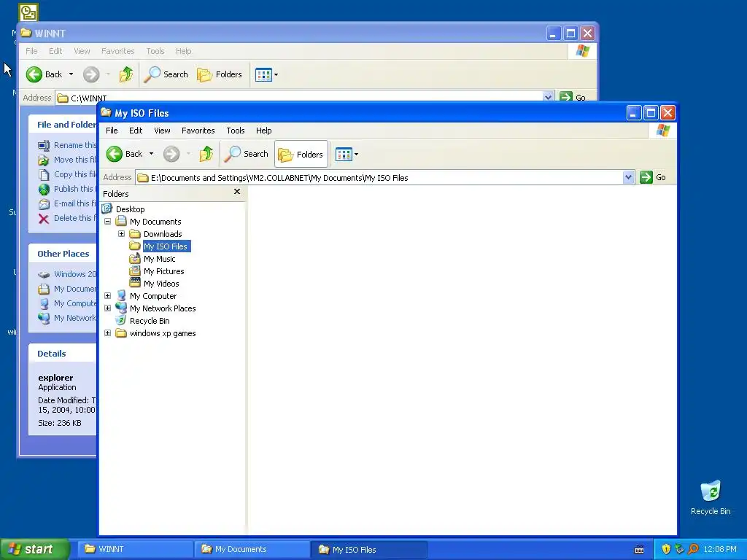Toggle the Folders pane button in My ISO Files
The image size is (747, 560).
pos(301,154)
